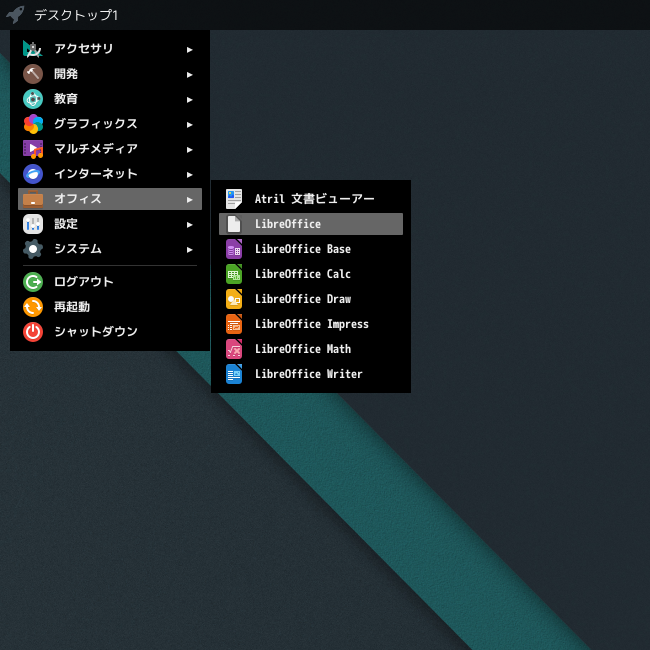Click the デスクトップ1 workspace label
Viewport: 650px width, 650px height.
click(x=76, y=15)
